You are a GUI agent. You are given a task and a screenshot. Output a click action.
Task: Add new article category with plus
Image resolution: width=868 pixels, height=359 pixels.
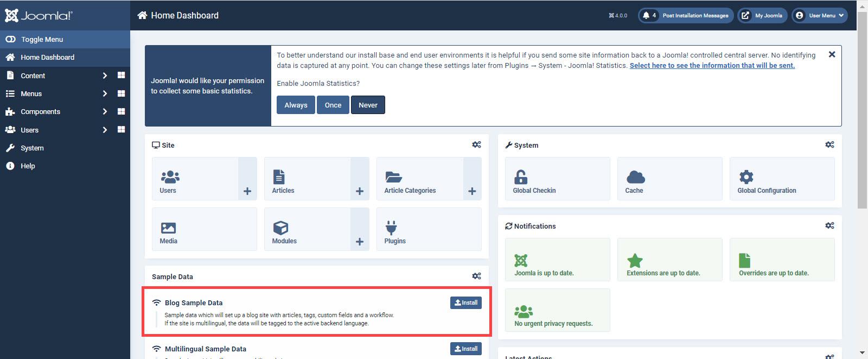pos(472,179)
